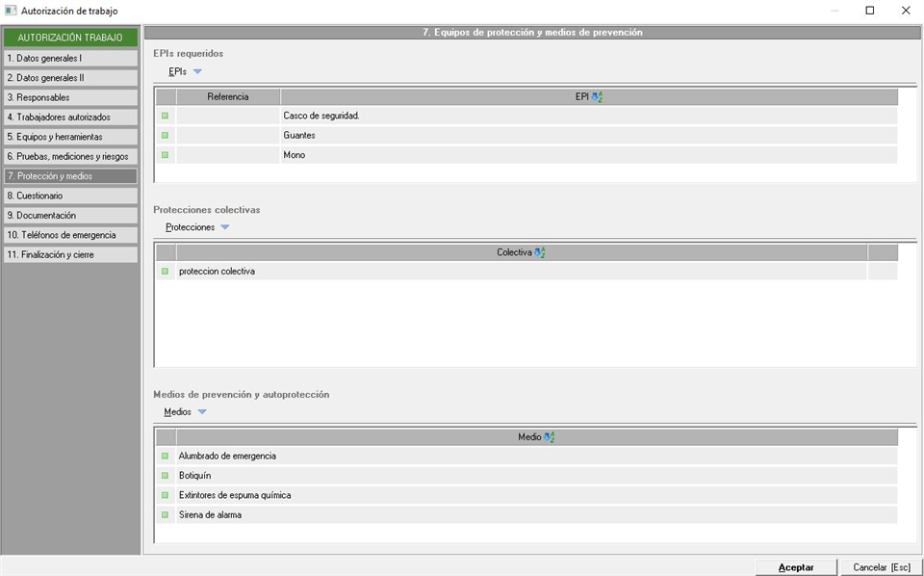Image resolution: width=924 pixels, height=576 pixels.
Task: Click the green marker beside Mono
Action: tap(165, 154)
